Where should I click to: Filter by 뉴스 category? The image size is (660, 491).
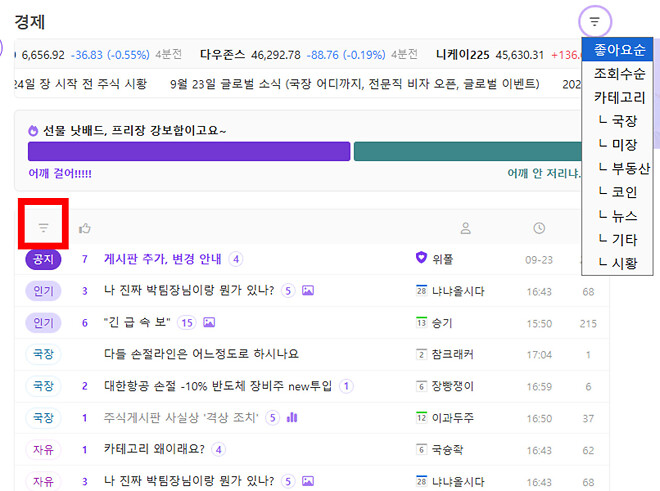(617, 216)
